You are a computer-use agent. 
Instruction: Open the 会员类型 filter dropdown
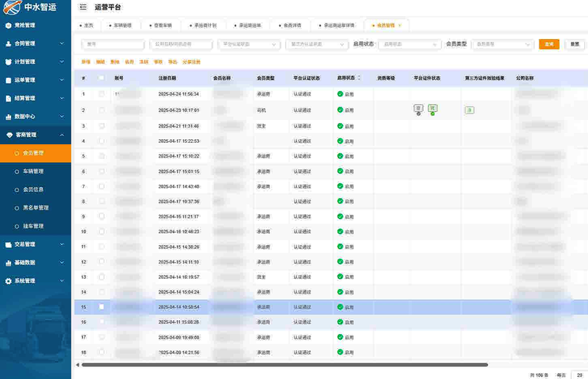click(503, 44)
